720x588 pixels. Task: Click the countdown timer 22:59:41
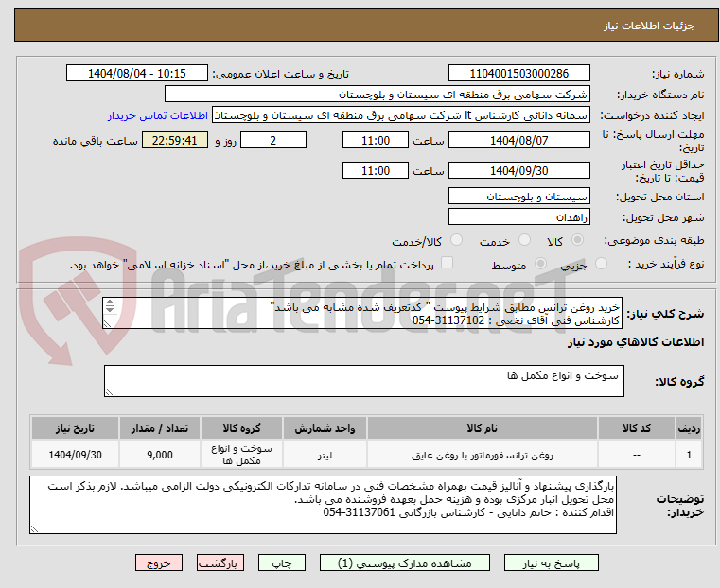(174, 140)
